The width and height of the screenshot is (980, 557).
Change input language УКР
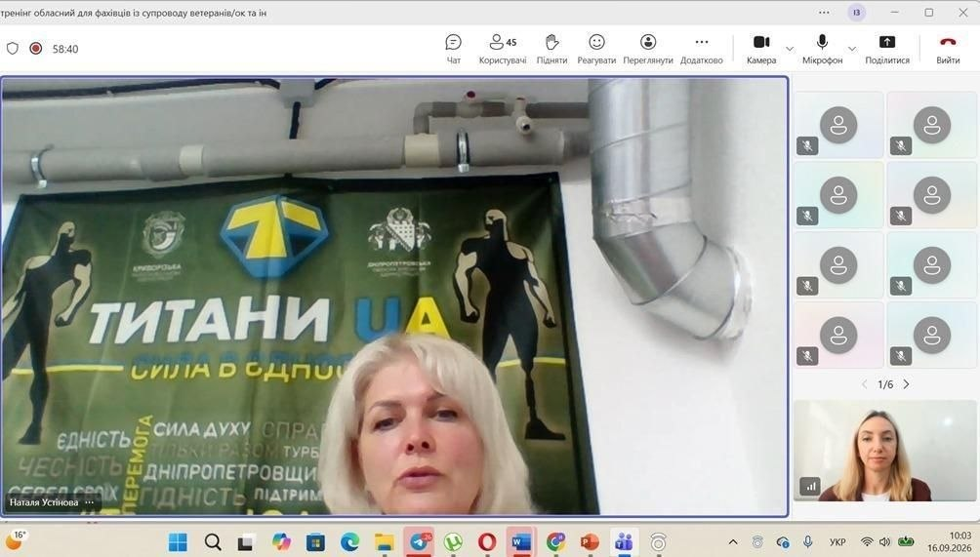pyautogui.click(x=837, y=542)
